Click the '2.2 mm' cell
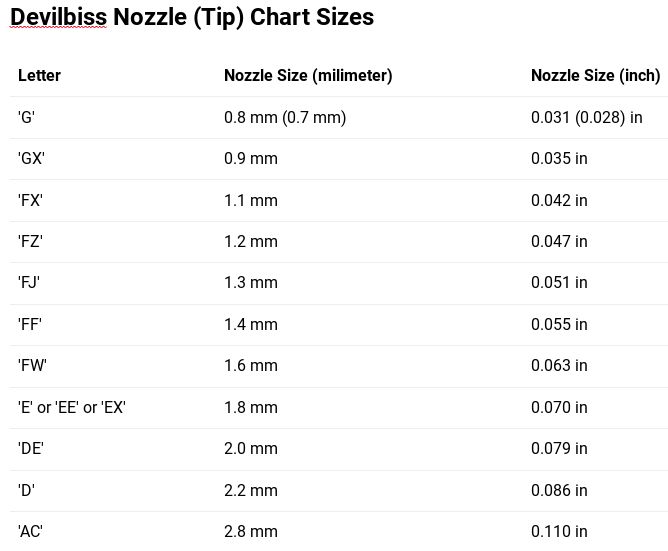Image resolution: width=668 pixels, height=551 pixels. (x=251, y=491)
